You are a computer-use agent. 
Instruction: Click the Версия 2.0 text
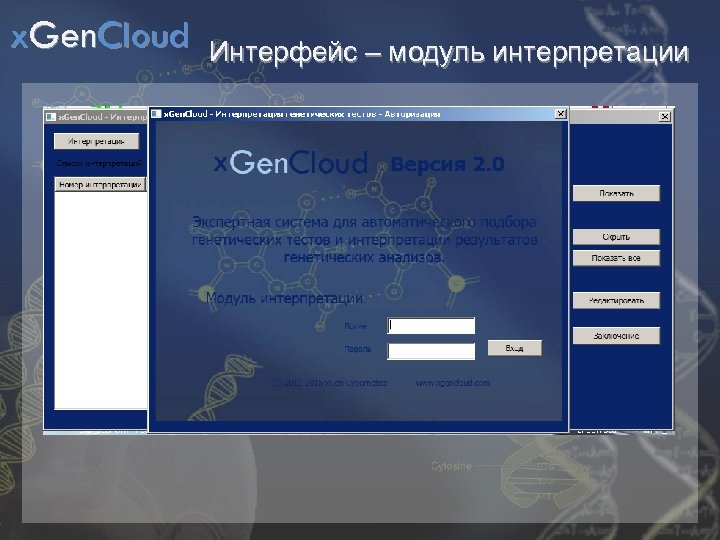tap(447, 164)
